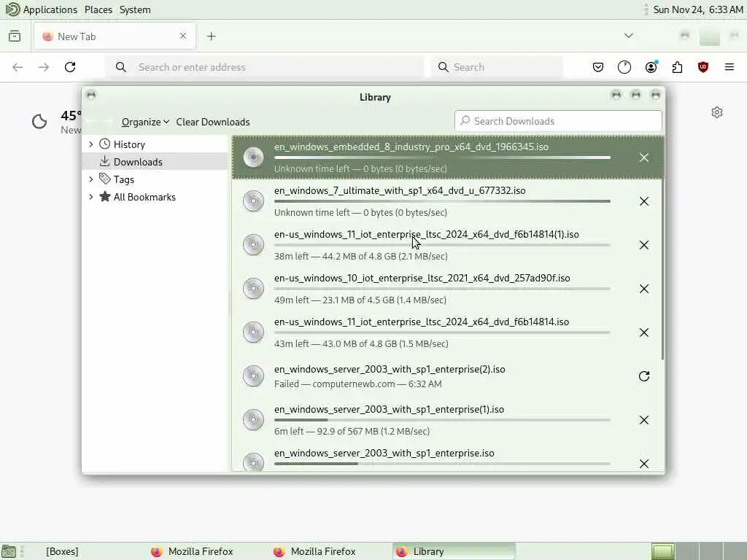Image resolution: width=747 pixels, height=560 pixels.
Task: Retry the failed server_2003 enterprise(2).iso download
Action: point(643,377)
